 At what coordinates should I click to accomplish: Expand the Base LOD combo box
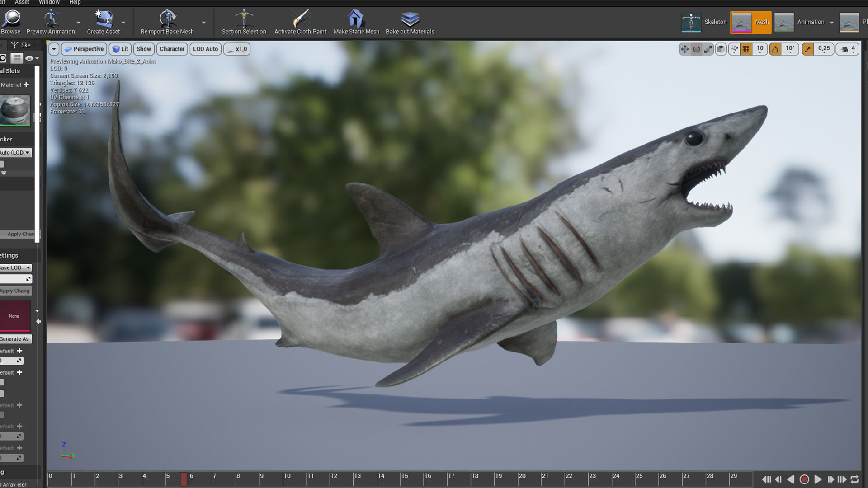(x=16, y=267)
